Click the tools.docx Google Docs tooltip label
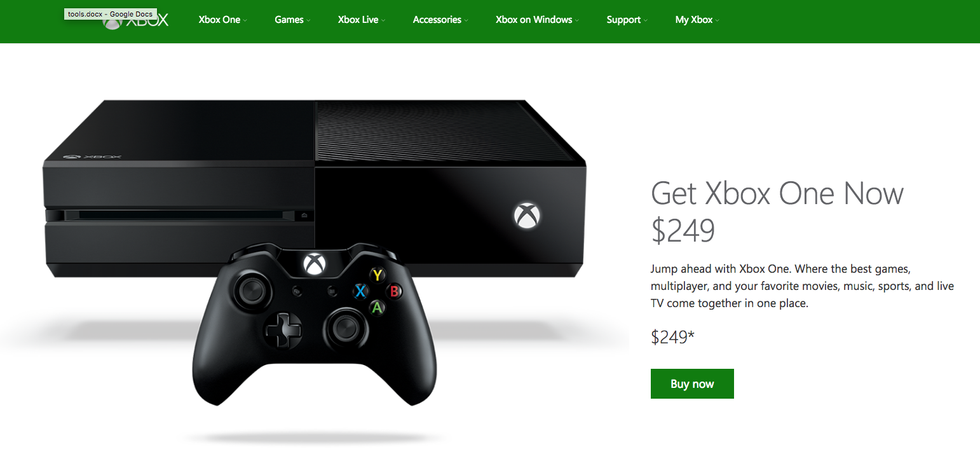980x468 pixels. [110, 14]
